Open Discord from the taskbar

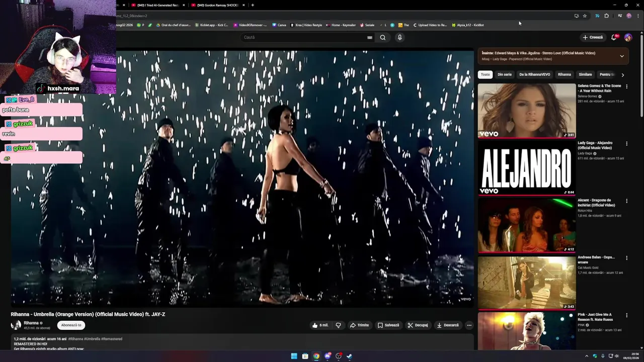pos(328,356)
